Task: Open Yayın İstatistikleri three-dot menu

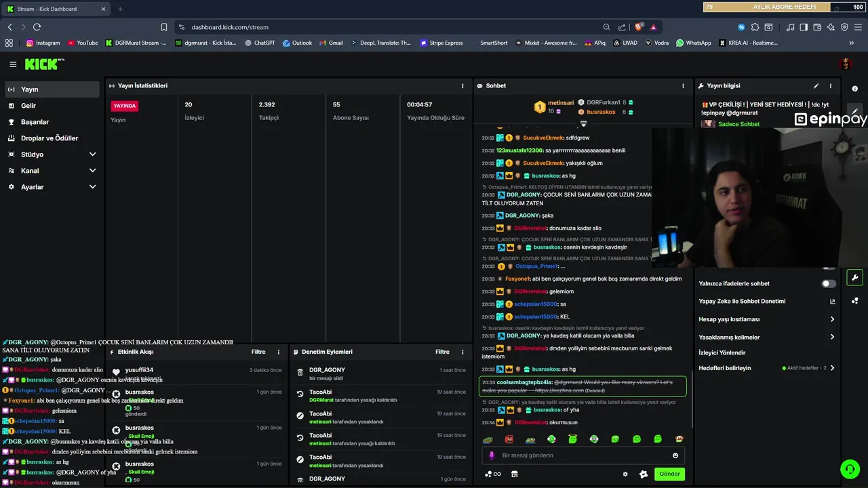Action: click(x=462, y=86)
